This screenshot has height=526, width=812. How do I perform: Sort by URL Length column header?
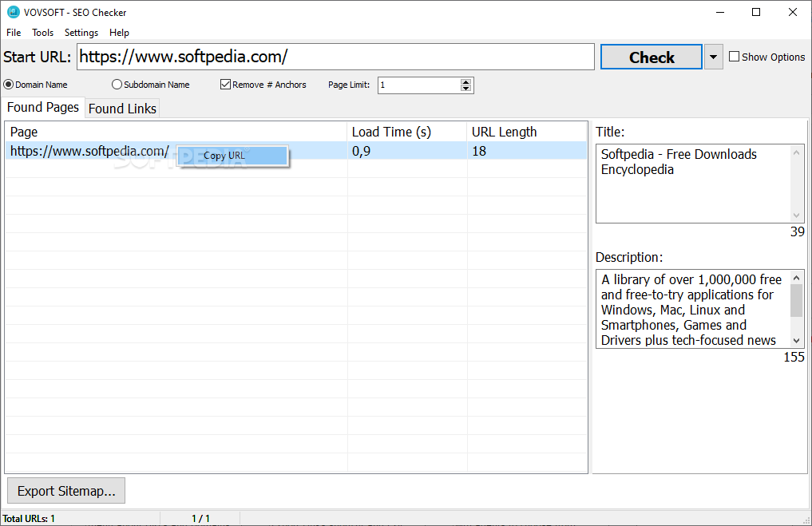(x=527, y=132)
